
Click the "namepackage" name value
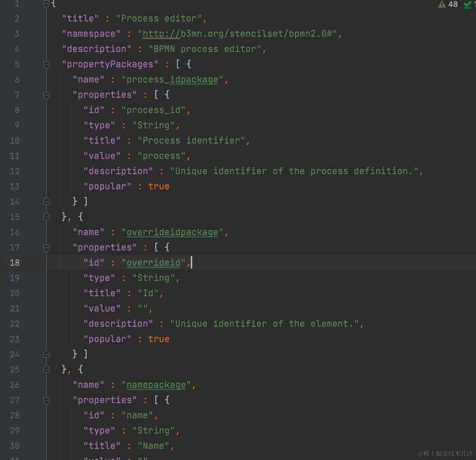(x=156, y=385)
